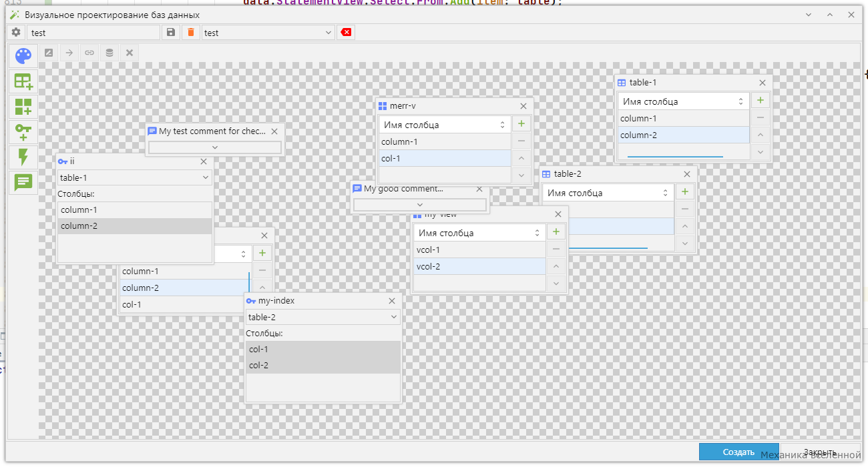Add column with plus in table-2 panel

pyautogui.click(x=684, y=191)
